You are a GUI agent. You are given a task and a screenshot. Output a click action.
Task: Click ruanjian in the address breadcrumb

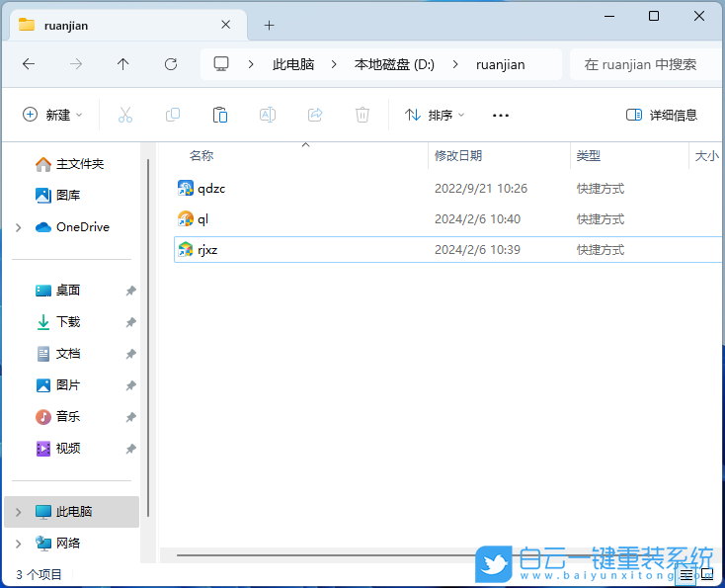[x=500, y=64]
